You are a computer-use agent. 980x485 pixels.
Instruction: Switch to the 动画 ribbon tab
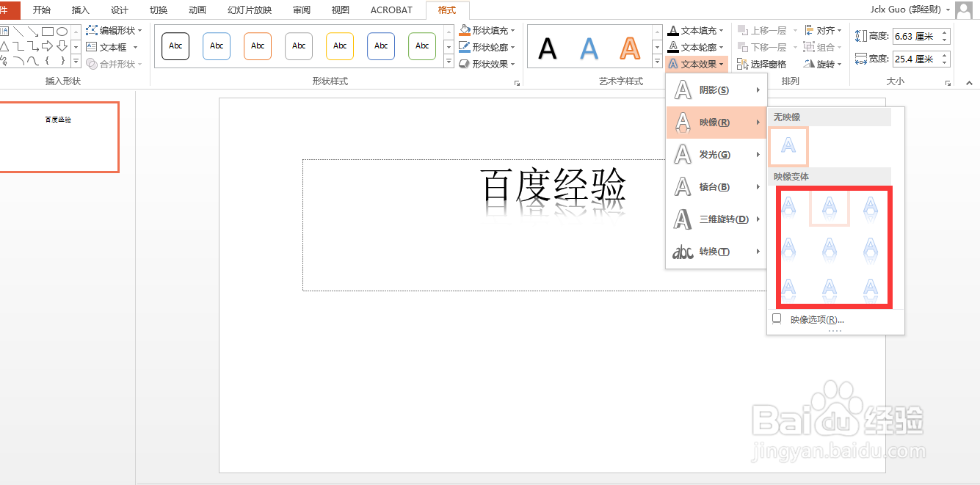[197, 10]
